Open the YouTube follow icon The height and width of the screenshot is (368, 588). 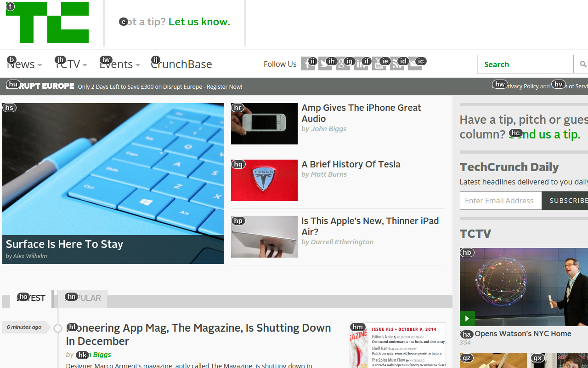click(379, 64)
